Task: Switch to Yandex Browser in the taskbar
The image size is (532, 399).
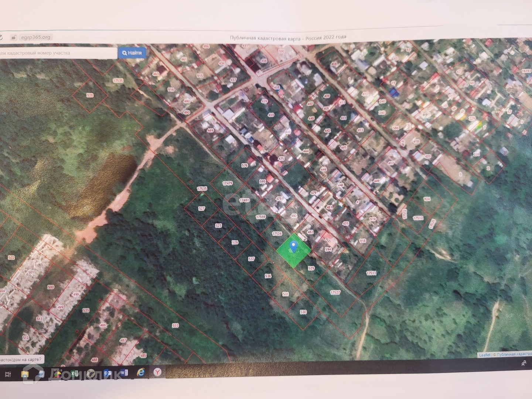Action: 157,372
